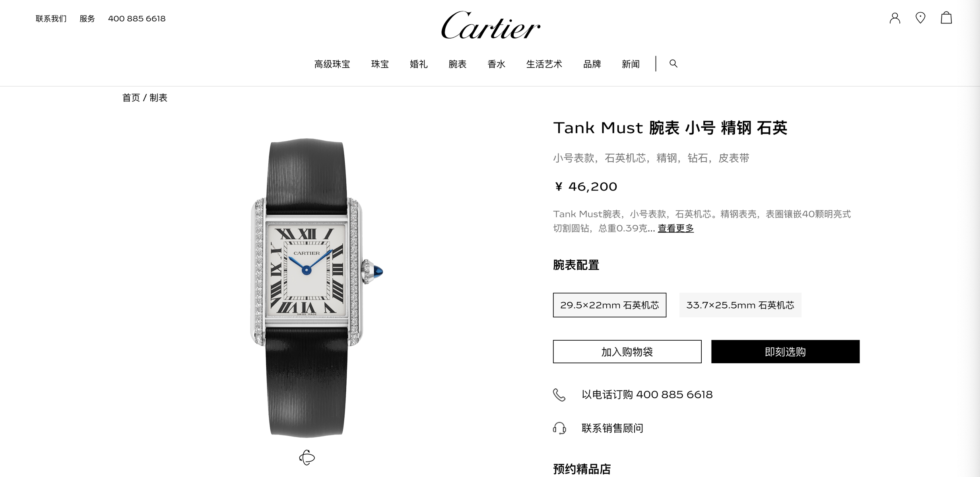This screenshot has width=980, height=477.
Task: Open the 腕表 navigation menu
Action: click(x=458, y=64)
